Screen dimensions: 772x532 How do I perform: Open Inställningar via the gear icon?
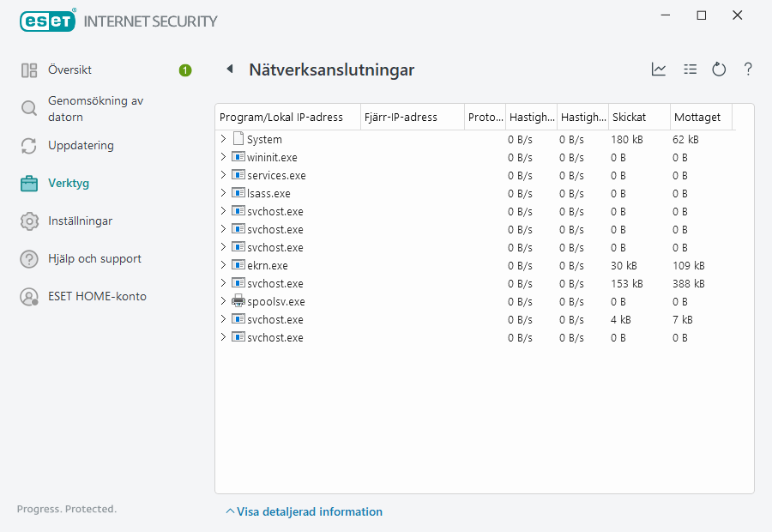pos(29,221)
